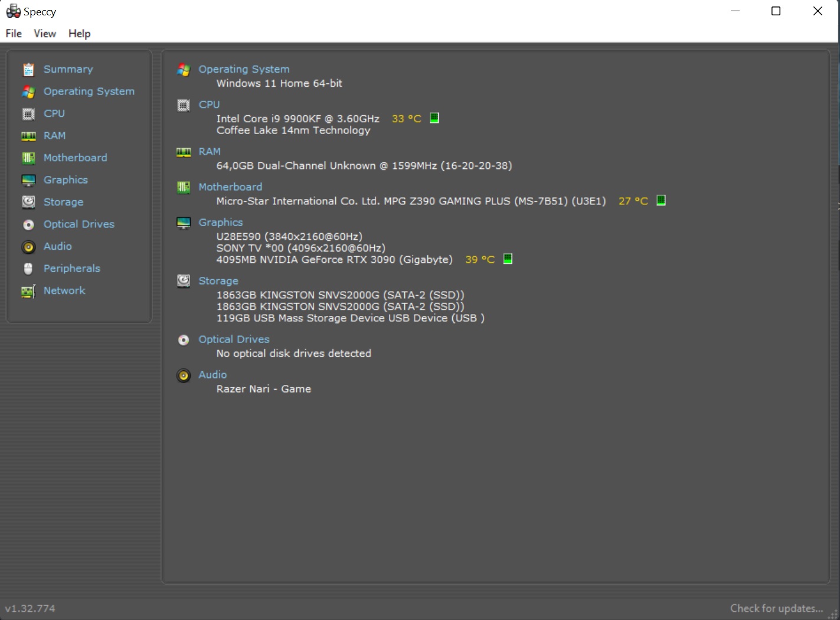Click the Optical Drives disc icon in sidebar
Viewport: 840px width, 620px height.
28,224
